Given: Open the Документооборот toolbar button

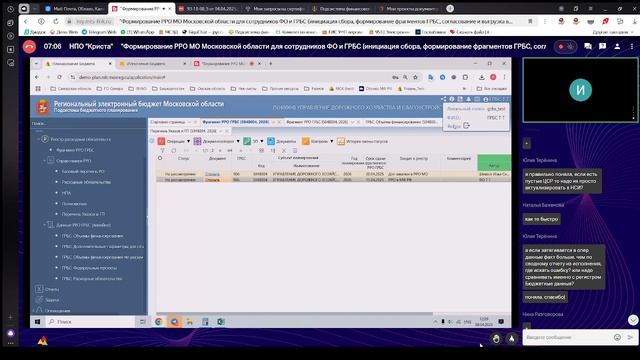Looking at the screenshot, I should point(214,141).
